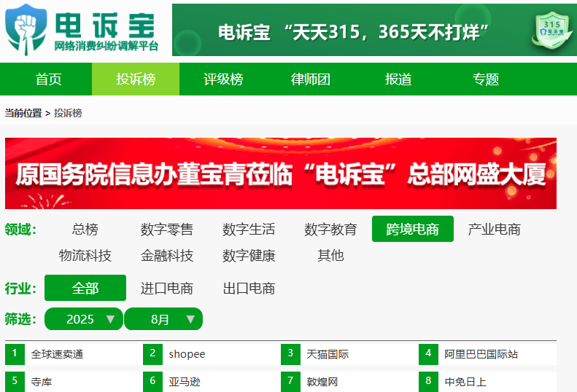Open the 投诉榜 nav tab
This screenshot has width=577, height=392.
point(136,79)
